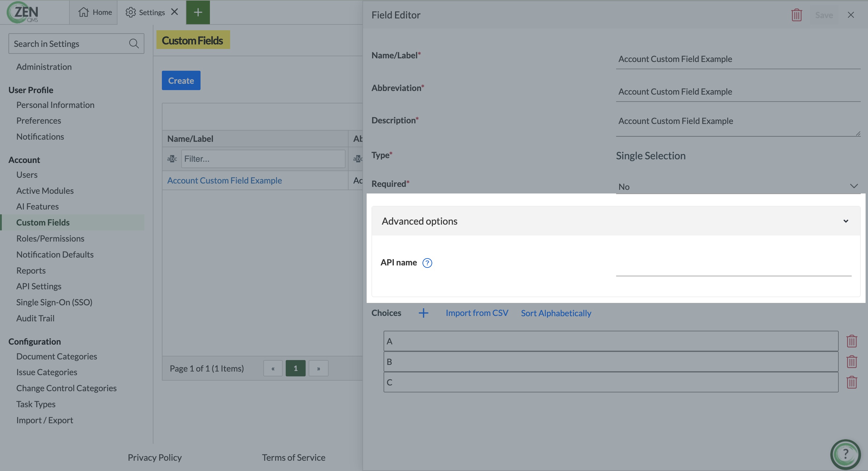Close the Settings tab
Viewport: 868px width, 471px height.
[174, 12]
